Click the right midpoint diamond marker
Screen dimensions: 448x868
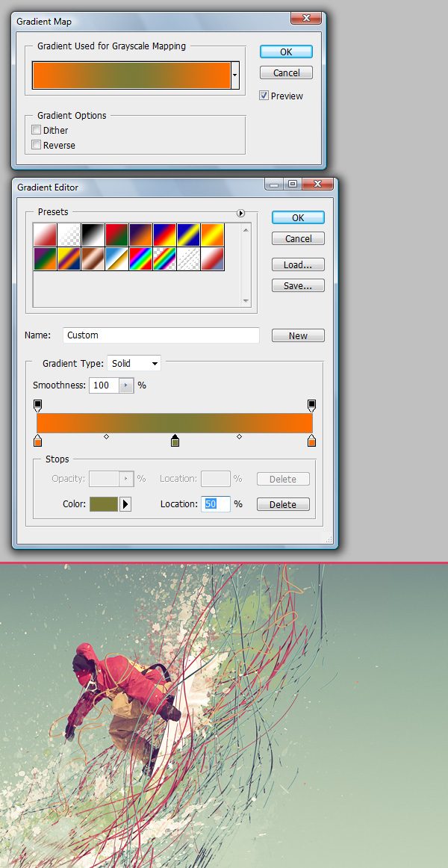pos(239,437)
